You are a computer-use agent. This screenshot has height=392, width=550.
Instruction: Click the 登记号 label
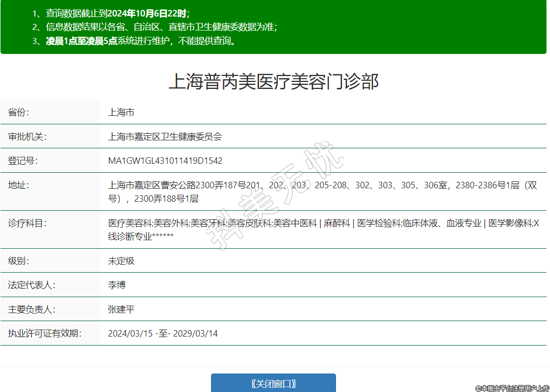[23, 161]
